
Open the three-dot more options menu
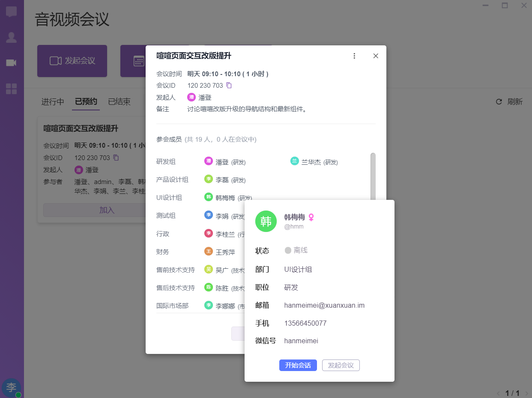point(354,56)
